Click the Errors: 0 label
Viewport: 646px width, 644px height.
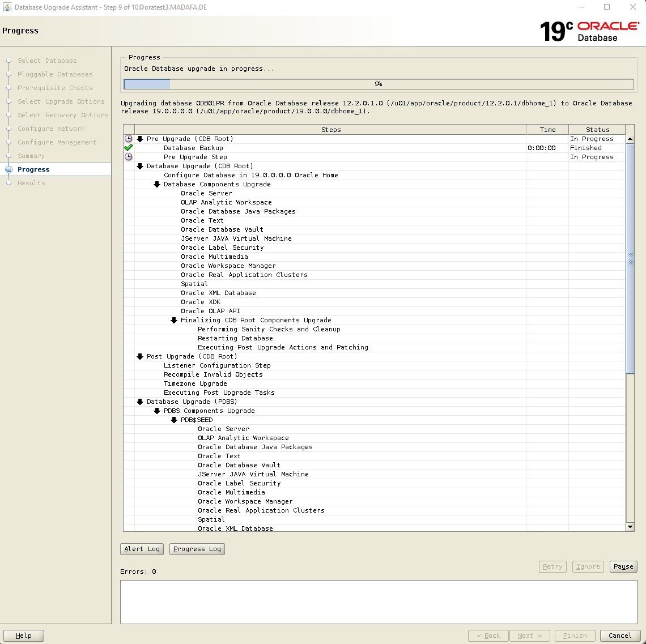(x=138, y=572)
